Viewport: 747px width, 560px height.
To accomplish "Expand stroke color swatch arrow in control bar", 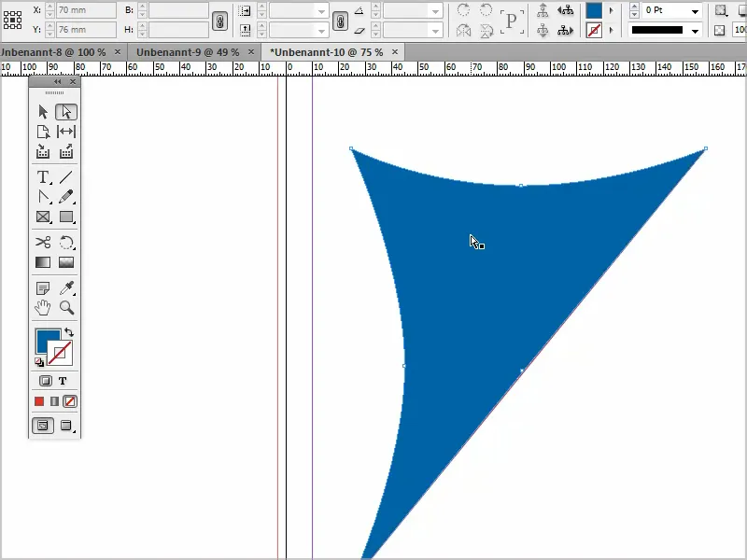I will (612, 31).
